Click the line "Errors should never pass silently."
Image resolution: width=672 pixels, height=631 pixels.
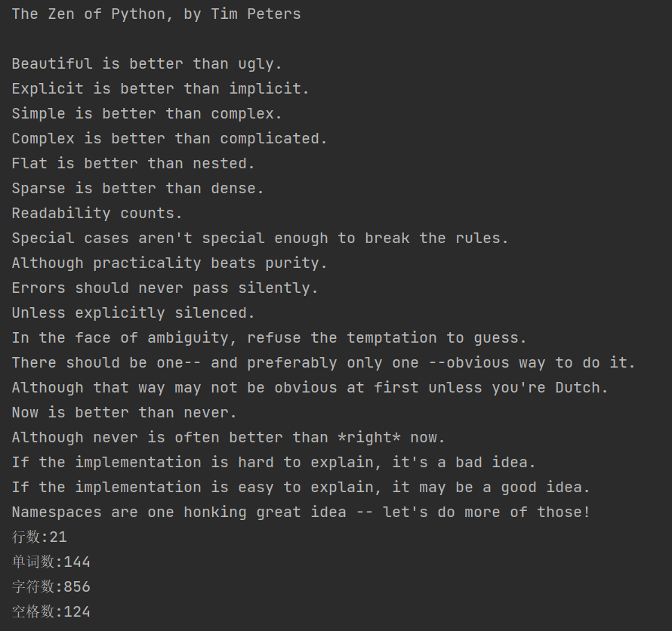tap(165, 288)
